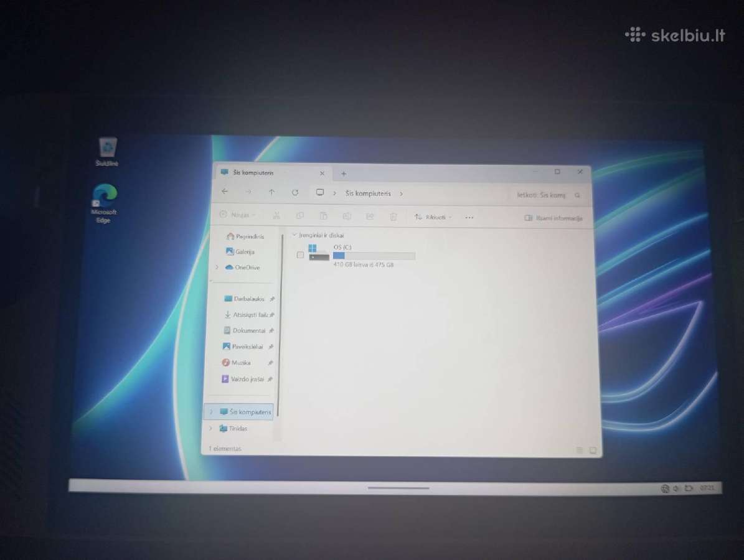Click the battery tray icon

(x=689, y=488)
